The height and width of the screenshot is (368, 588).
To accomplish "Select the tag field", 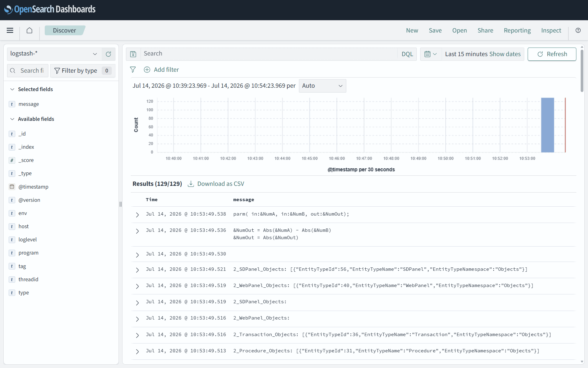I will pos(22,266).
